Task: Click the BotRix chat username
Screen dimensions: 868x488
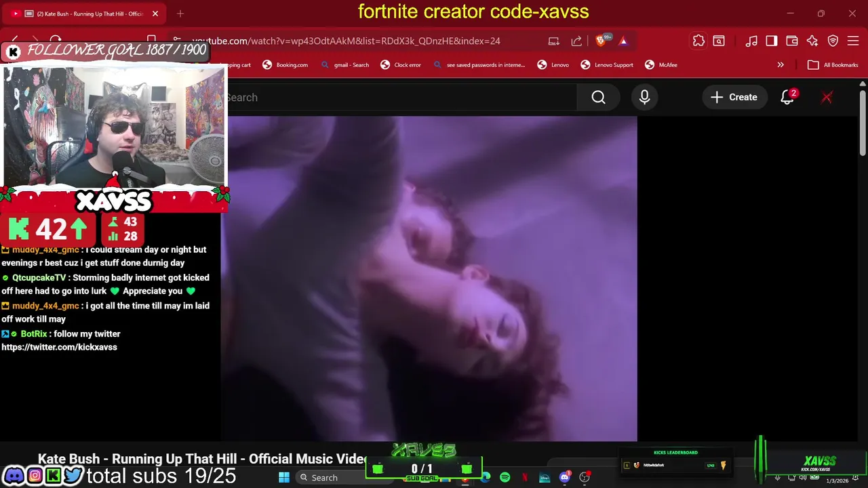Action: (34, 333)
